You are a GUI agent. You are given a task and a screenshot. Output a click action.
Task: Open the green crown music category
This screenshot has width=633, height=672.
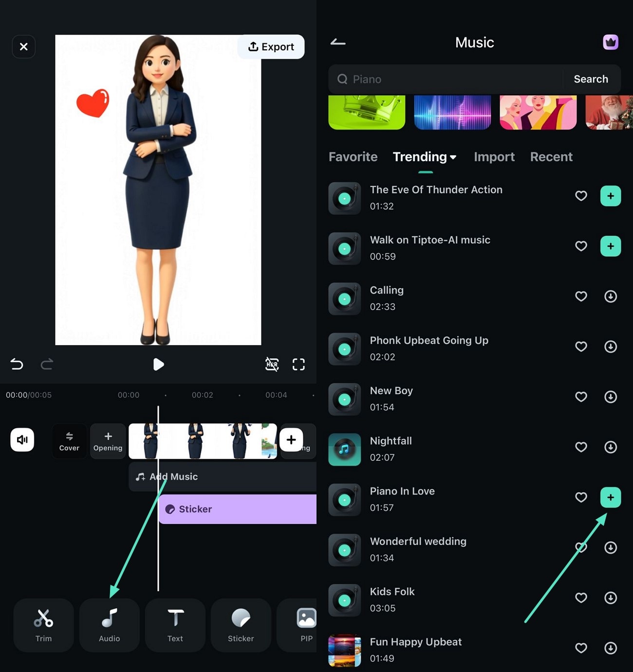(x=367, y=112)
